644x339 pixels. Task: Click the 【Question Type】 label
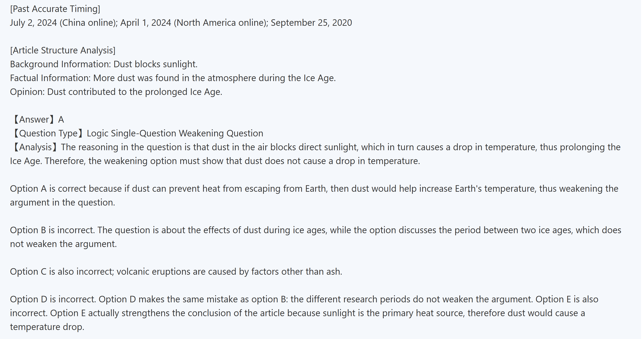point(48,133)
